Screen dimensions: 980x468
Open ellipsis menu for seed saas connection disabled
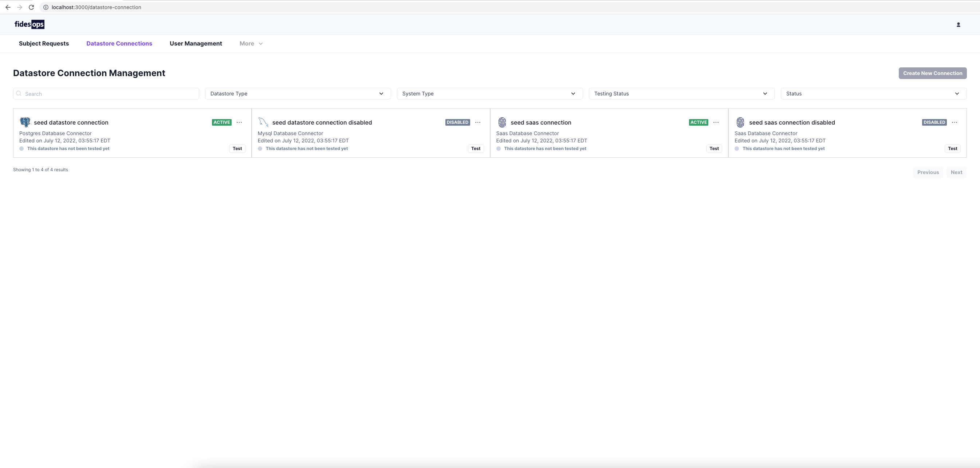click(954, 122)
